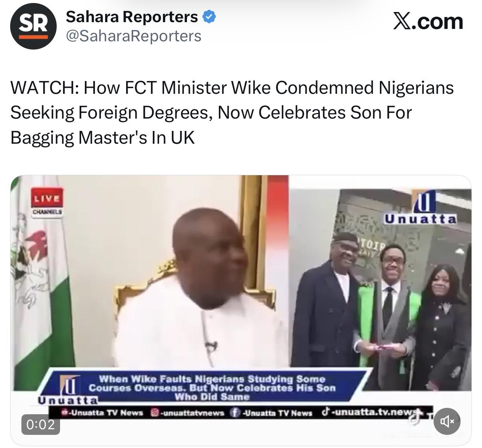Click the X.com logo text

click(428, 22)
